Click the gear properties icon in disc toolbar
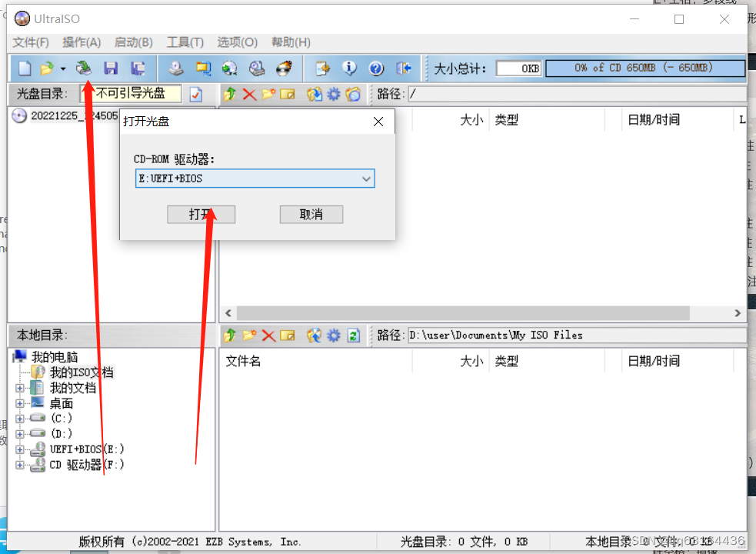 [334, 94]
